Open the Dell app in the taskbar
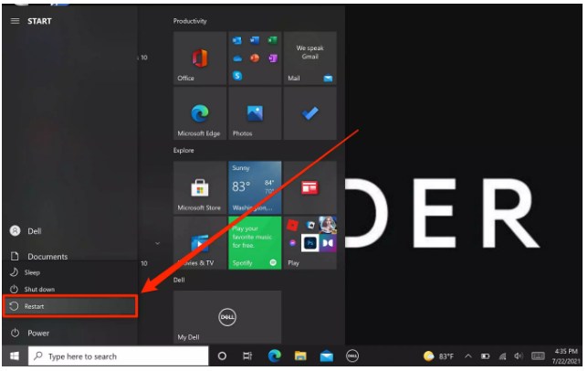Image resolution: width=588 pixels, height=371 pixels. [352, 356]
